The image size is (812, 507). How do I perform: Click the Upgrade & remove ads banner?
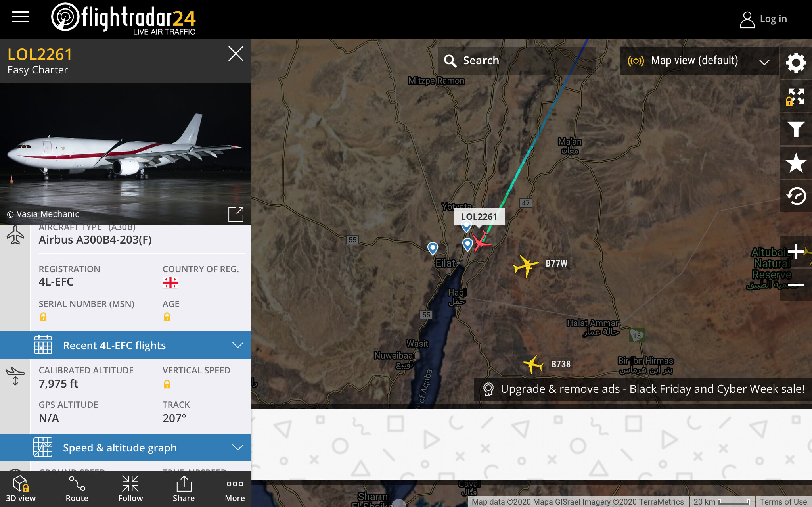[643, 389]
